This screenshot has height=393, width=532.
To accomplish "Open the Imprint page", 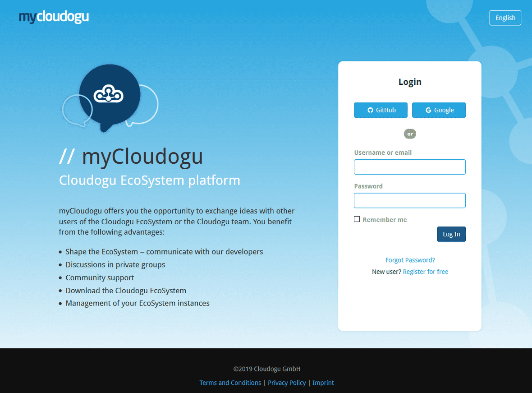I will [323, 382].
